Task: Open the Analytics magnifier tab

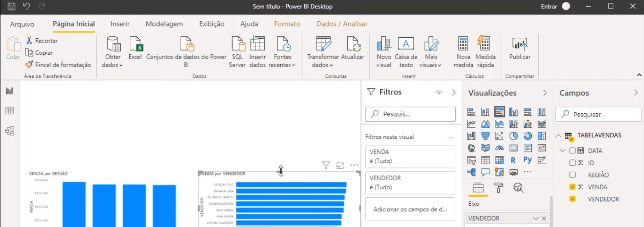Action: 519,188
